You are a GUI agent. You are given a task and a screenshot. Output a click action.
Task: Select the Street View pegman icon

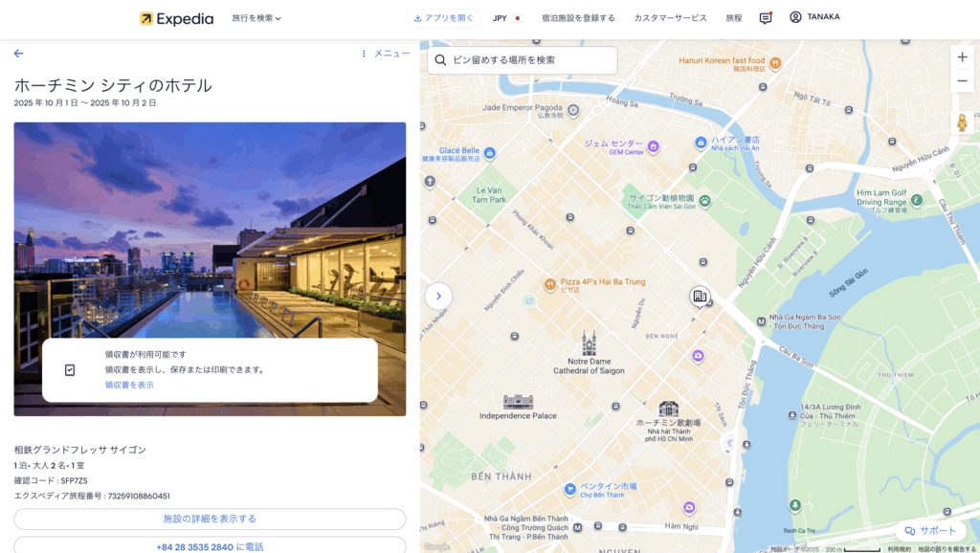[962, 122]
